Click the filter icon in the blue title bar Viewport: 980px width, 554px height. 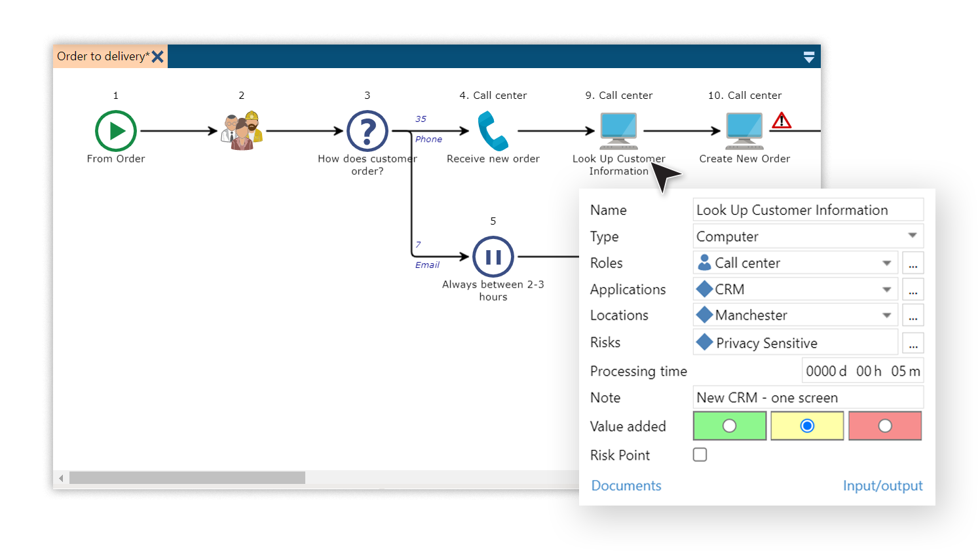point(809,56)
